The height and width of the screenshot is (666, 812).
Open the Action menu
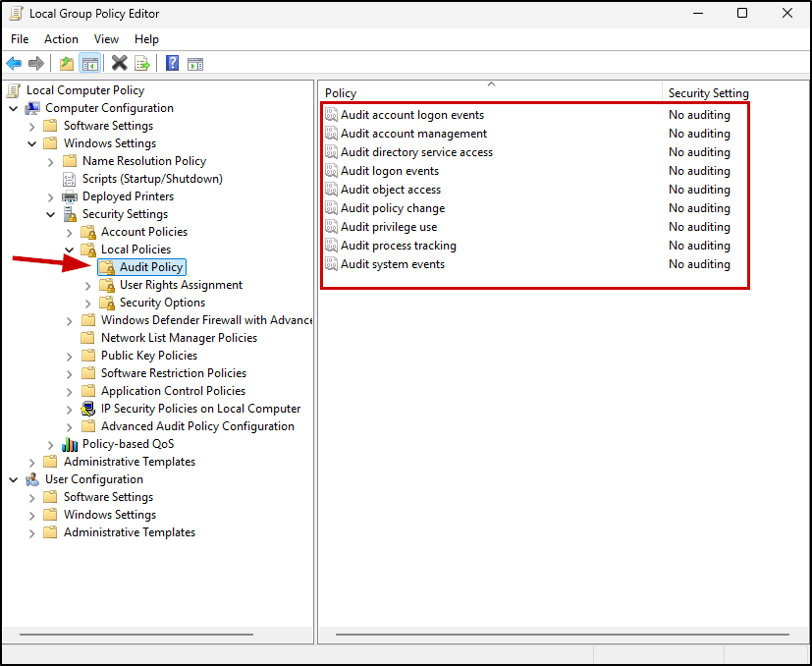click(61, 39)
